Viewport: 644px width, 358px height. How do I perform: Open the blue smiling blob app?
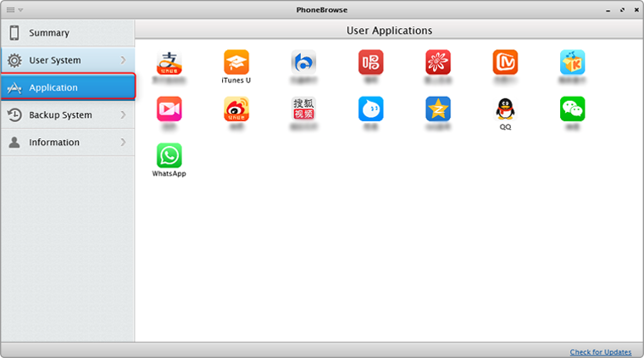click(x=370, y=109)
